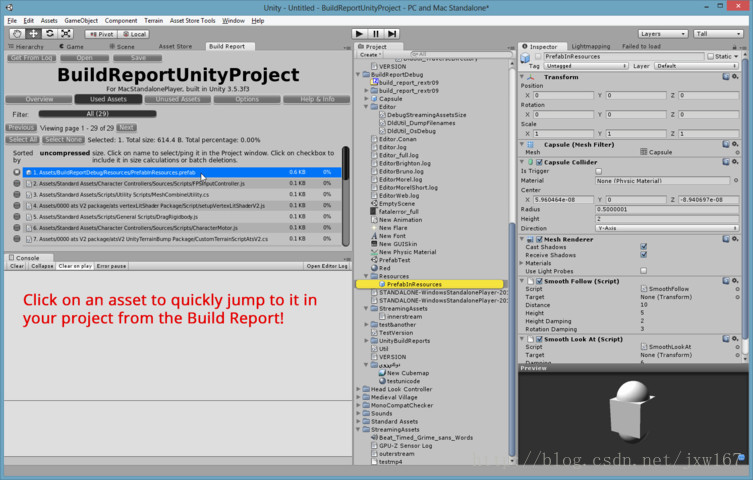The image size is (753, 480).
Task: Open the File menu
Action: click(x=12, y=21)
